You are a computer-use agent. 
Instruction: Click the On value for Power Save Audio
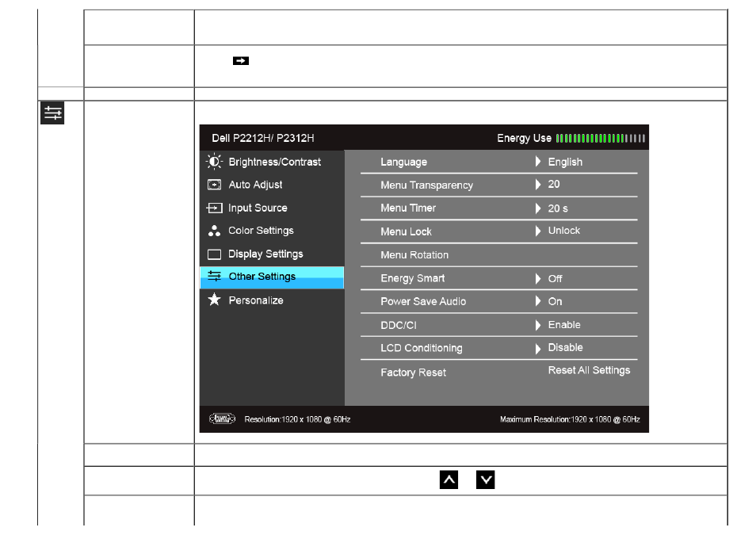coord(555,301)
